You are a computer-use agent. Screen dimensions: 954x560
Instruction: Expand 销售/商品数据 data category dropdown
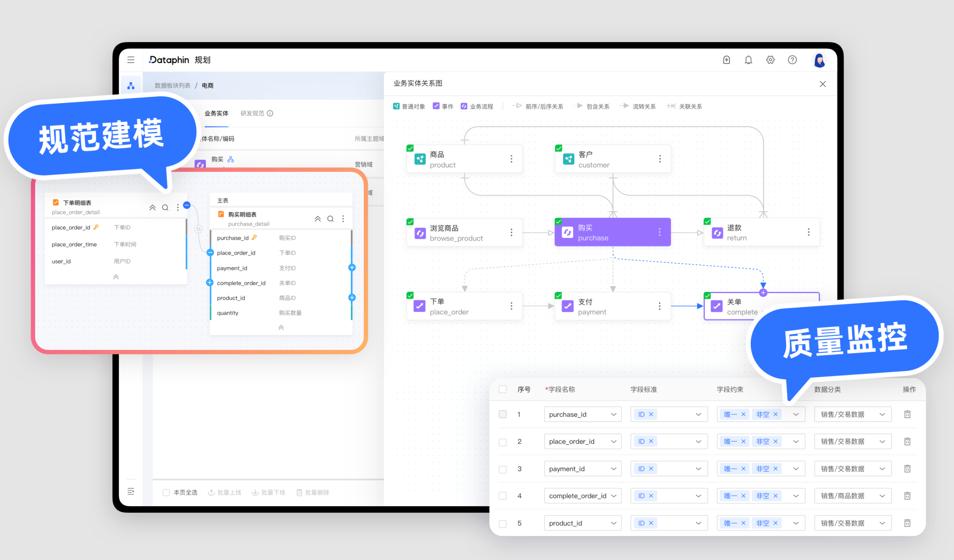click(x=853, y=495)
